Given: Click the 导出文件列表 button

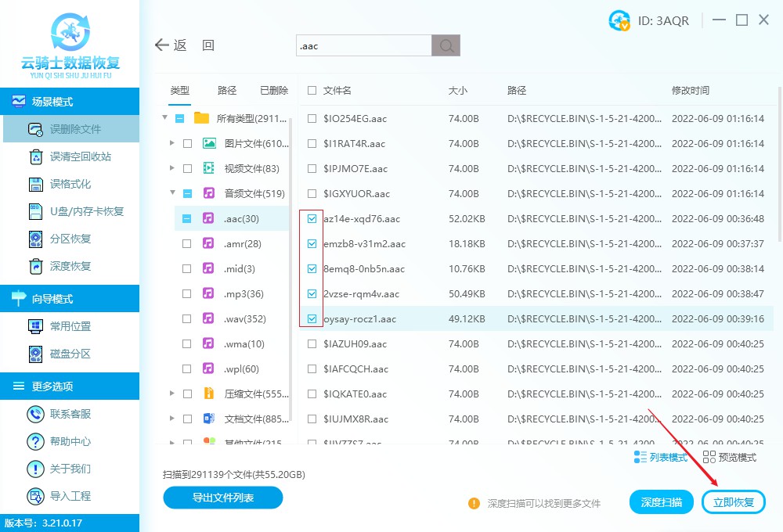Looking at the screenshot, I should pyautogui.click(x=223, y=497).
